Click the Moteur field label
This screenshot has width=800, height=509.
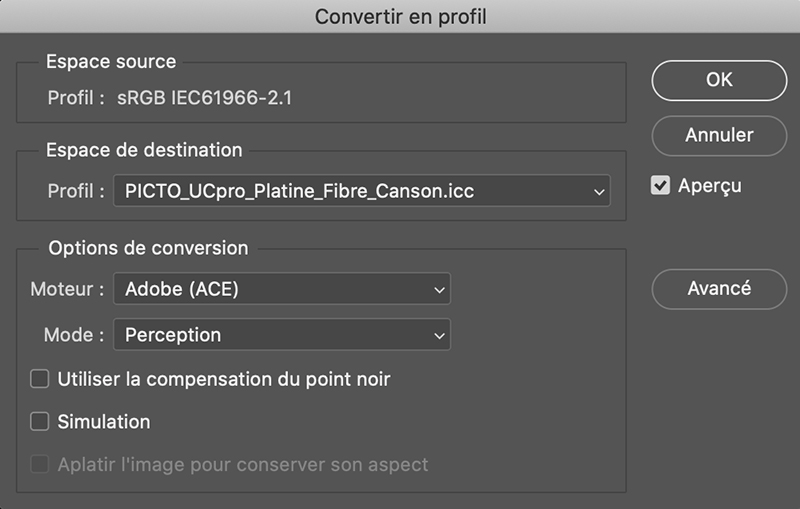[67, 290]
